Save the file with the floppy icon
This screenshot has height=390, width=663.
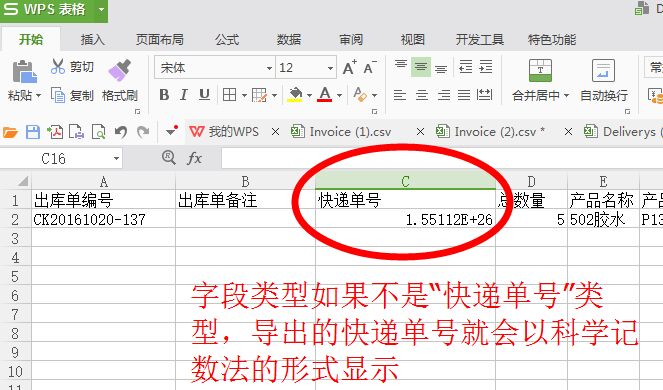[x=33, y=132]
